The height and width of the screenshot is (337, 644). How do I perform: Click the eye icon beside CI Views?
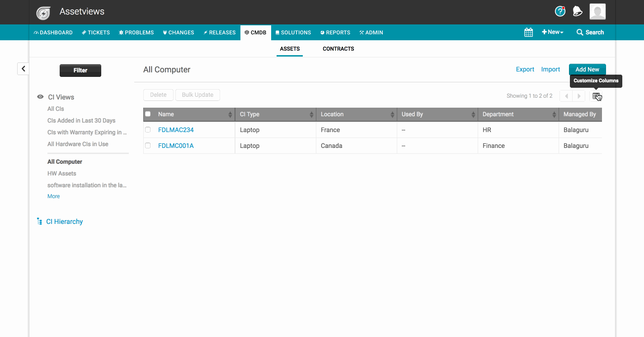[x=40, y=97]
